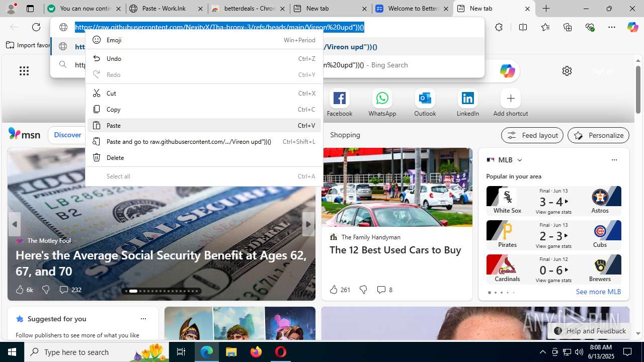The height and width of the screenshot is (362, 644).
Task: Open a new browser tab with plus
Action: pyautogui.click(x=546, y=9)
